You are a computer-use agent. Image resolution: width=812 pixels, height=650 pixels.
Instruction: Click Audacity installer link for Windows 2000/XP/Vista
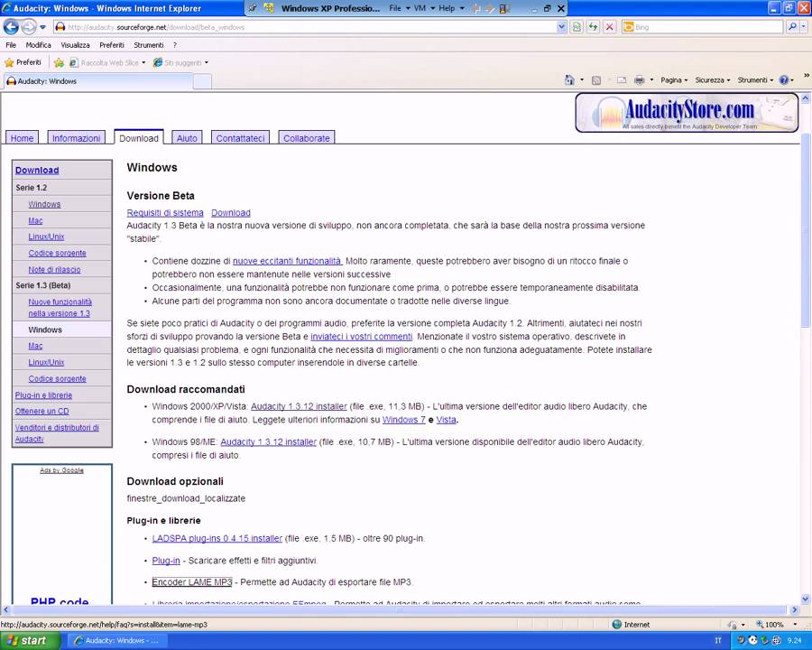coord(299,406)
